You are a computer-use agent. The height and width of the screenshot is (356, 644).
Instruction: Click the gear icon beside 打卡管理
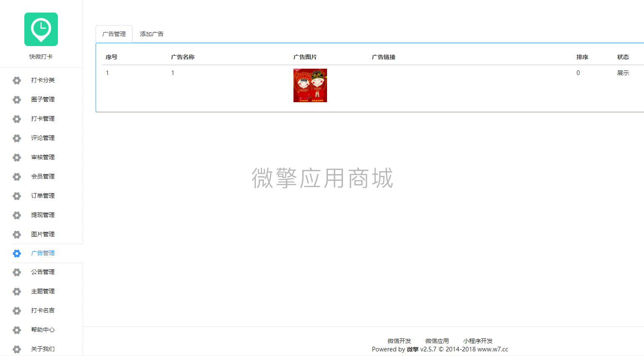click(16, 119)
